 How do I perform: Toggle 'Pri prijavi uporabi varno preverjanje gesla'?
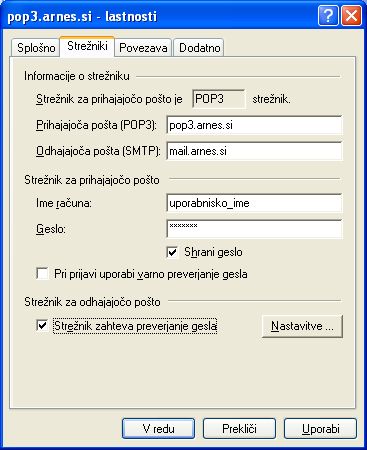[42, 274]
